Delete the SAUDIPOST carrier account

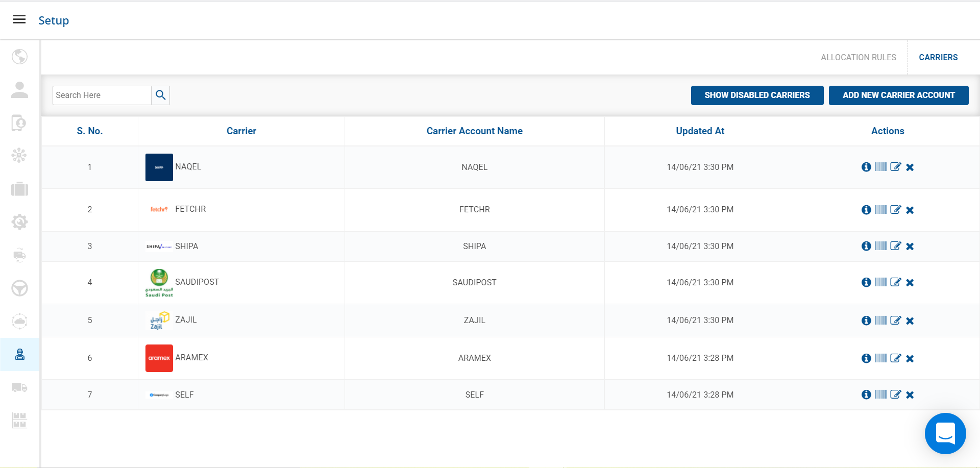[910, 283]
